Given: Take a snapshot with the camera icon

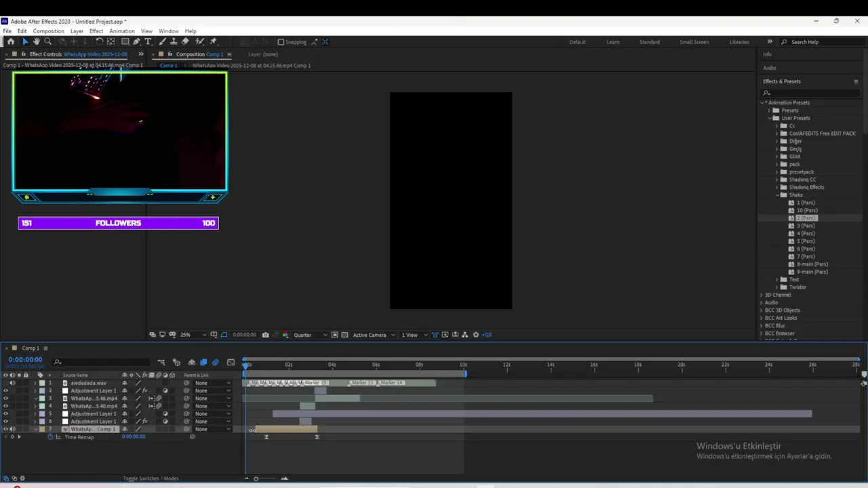Looking at the screenshot, I should [265, 335].
